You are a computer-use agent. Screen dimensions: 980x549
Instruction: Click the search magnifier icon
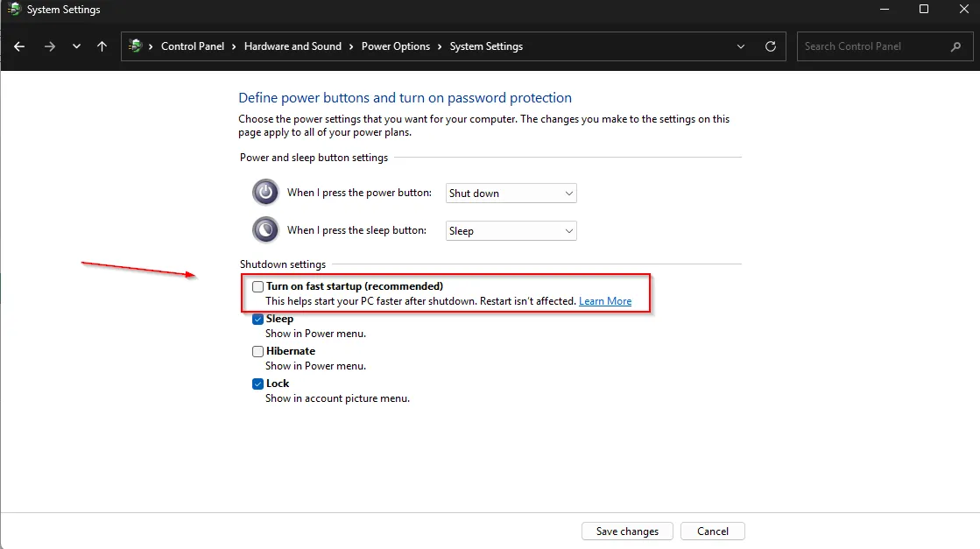(x=956, y=46)
